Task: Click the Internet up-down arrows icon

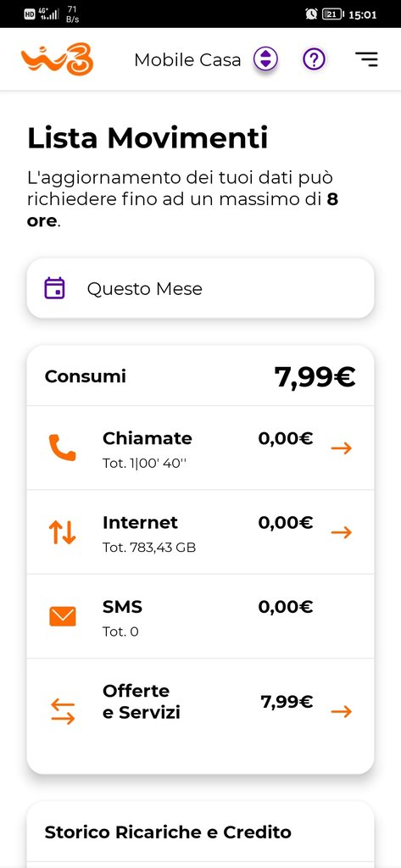Action: coord(62,532)
